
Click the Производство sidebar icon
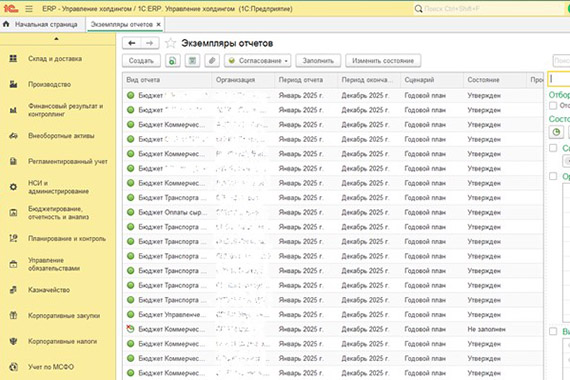click(x=13, y=84)
